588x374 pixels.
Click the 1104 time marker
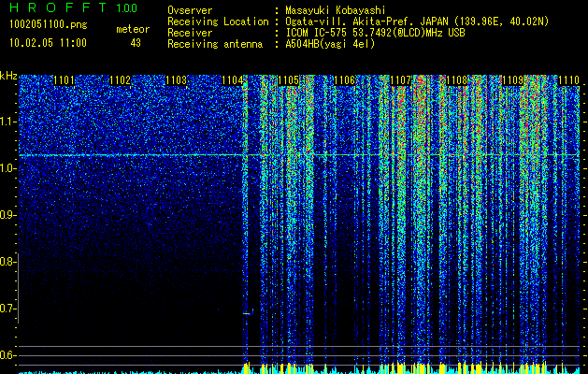[233, 80]
